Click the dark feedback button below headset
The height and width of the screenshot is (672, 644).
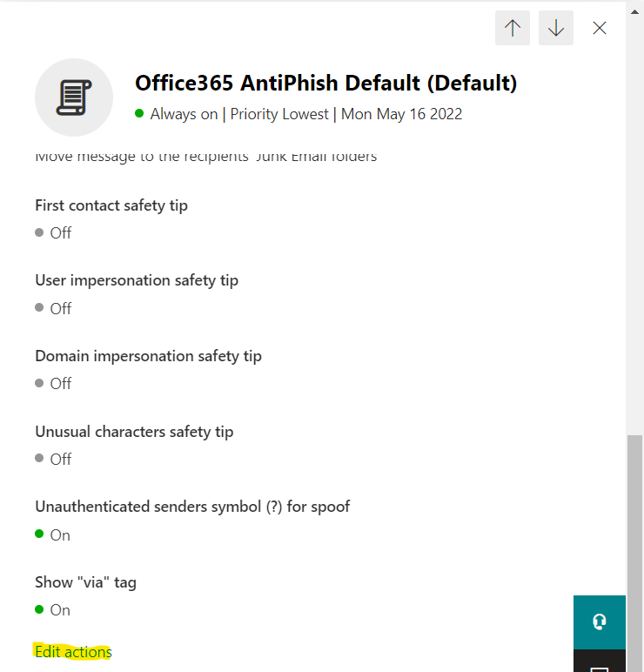599,663
